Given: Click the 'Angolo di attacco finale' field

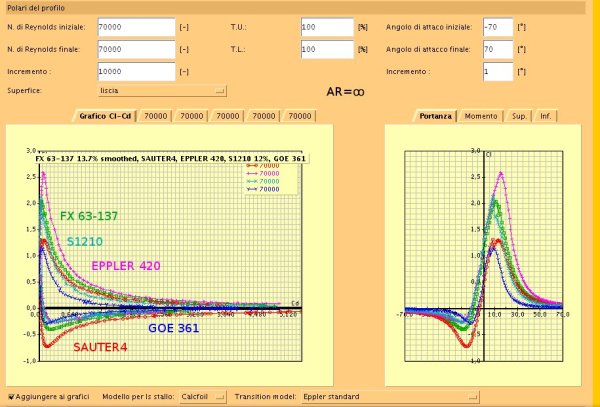Looking at the screenshot, I should (497, 49).
